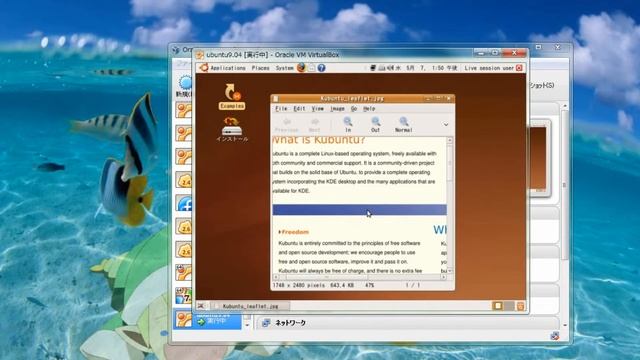
Task: Click the image viewer scroll-down arrow
Action: point(450,271)
